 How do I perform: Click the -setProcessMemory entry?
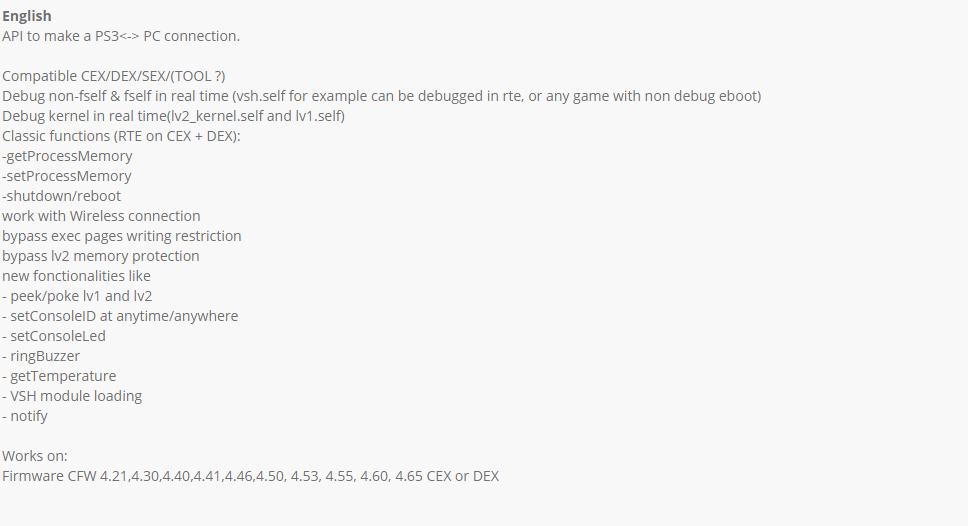(x=67, y=176)
